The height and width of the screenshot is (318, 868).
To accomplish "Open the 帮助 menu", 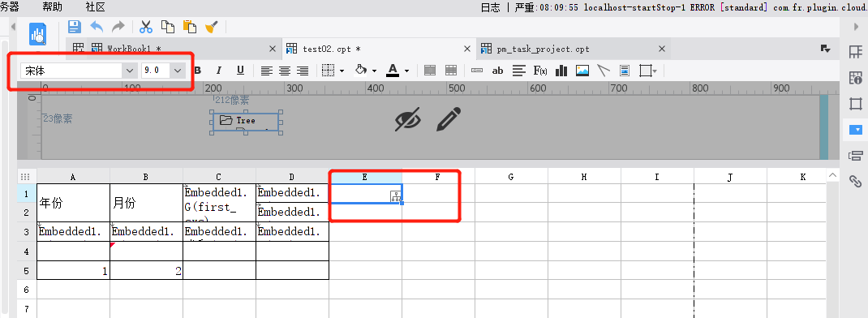I will (x=53, y=6).
